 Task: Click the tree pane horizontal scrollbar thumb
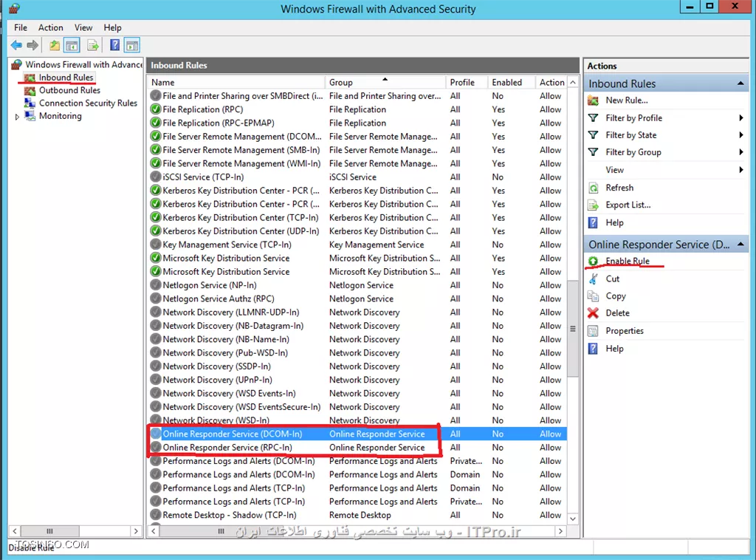coord(49,531)
